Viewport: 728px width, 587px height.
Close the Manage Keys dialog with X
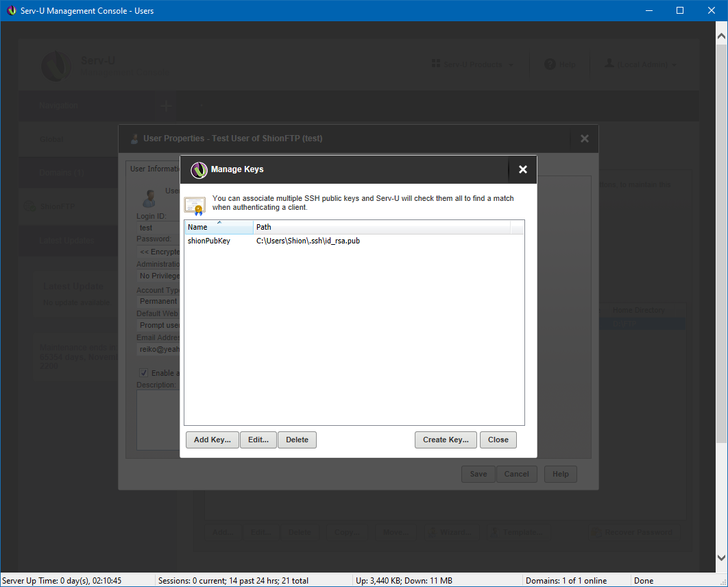(523, 169)
